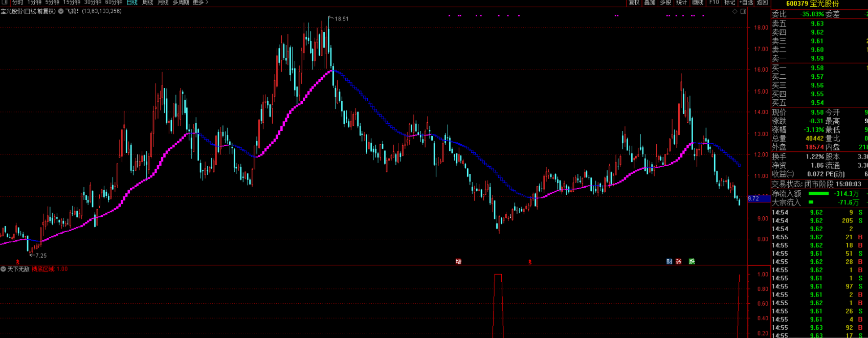
Task: Select the 买五 9.54 order row
Action: 819,102
